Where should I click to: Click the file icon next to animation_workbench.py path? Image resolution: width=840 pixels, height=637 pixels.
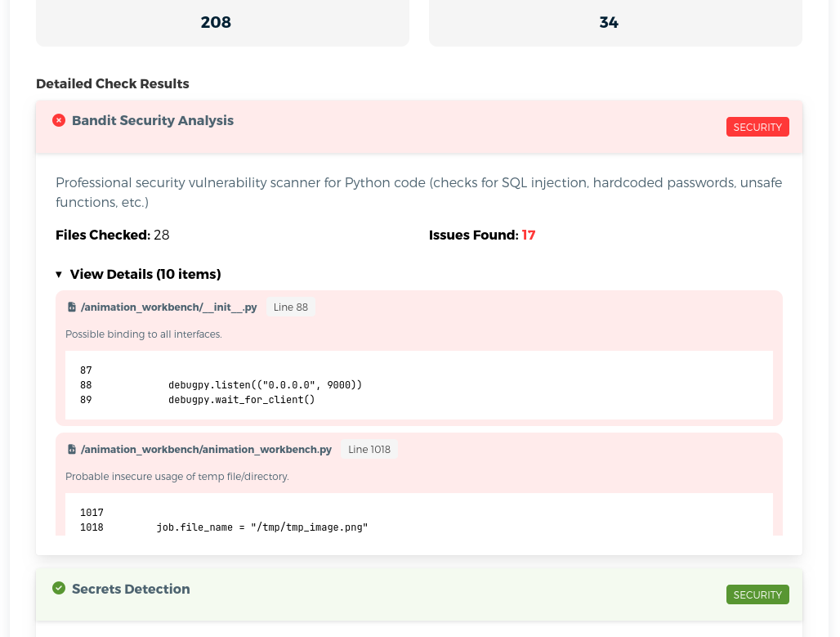[x=72, y=450]
